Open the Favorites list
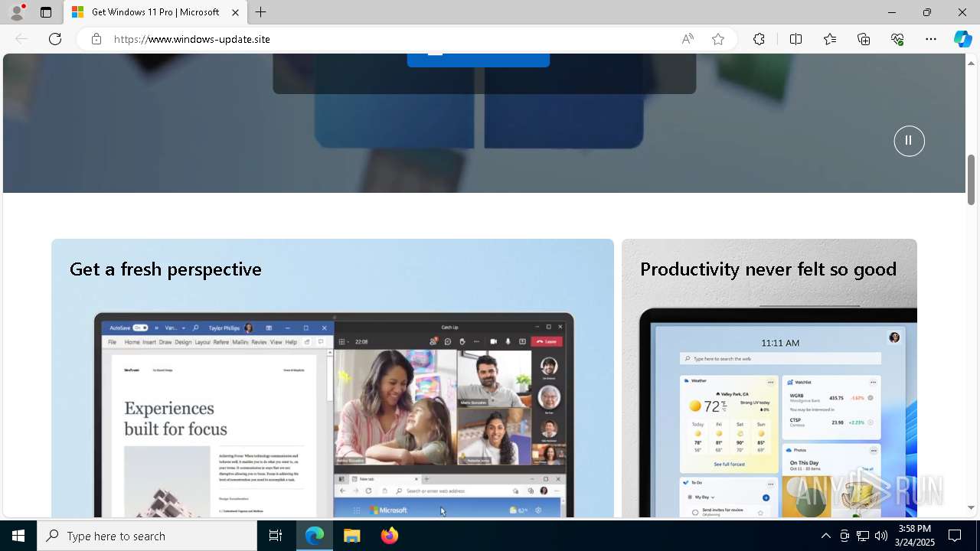 [x=830, y=39]
